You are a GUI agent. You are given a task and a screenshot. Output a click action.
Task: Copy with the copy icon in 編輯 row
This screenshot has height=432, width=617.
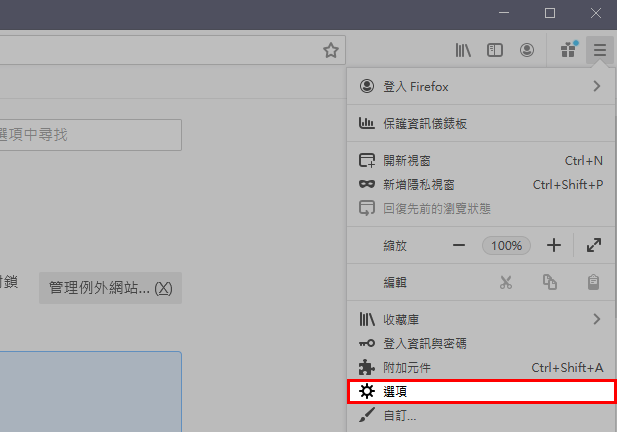550,282
